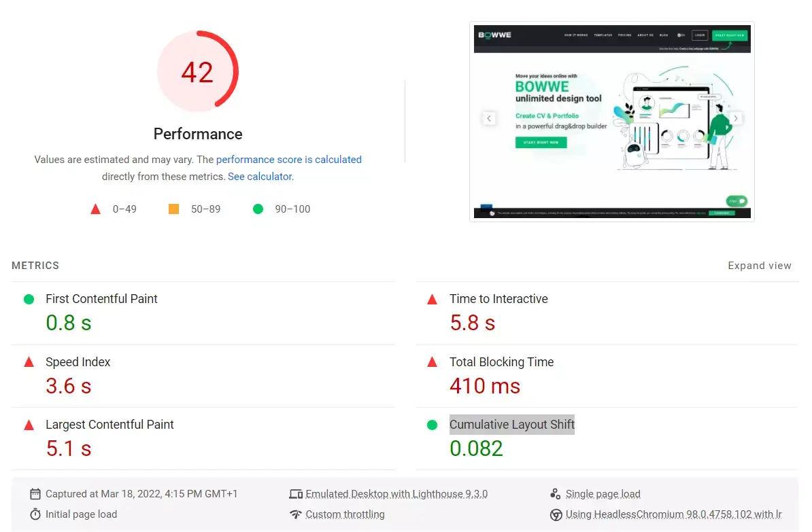This screenshot has height=532, width=812.
Task: Open the 'Custom throttling' details
Action: click(345, 514)
